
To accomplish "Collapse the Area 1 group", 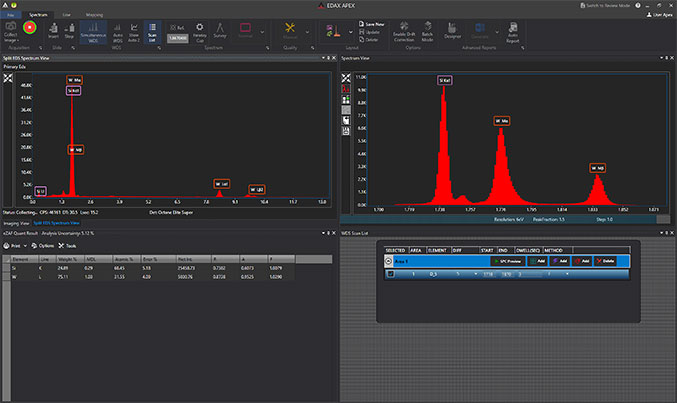I will (388, 261).
